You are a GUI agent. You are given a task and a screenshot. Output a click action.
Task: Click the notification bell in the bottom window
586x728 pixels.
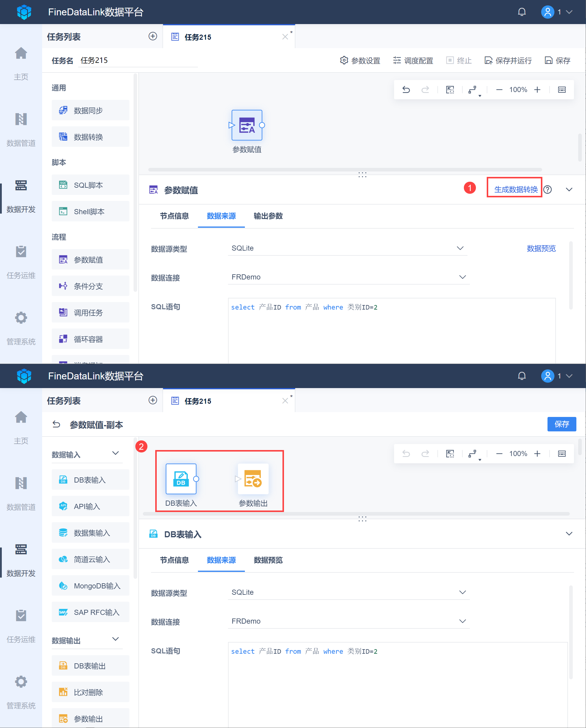[x=522, y=376]
